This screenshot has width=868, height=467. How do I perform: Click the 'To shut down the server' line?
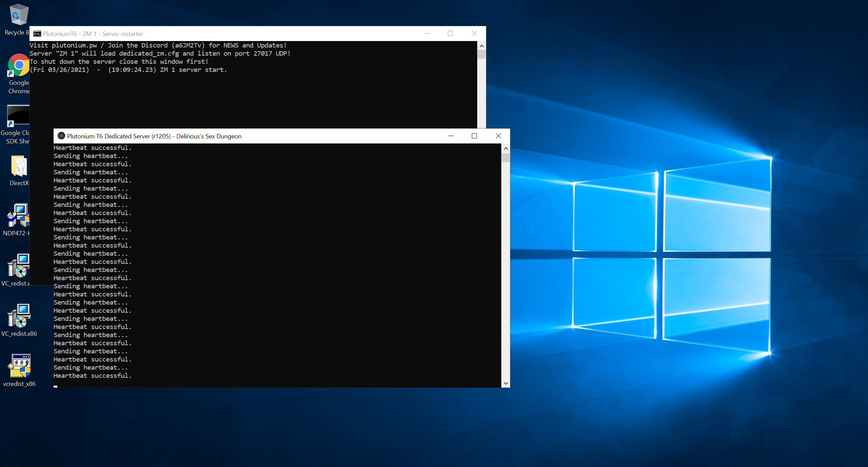pyautogui.click(x=119, y=61)
